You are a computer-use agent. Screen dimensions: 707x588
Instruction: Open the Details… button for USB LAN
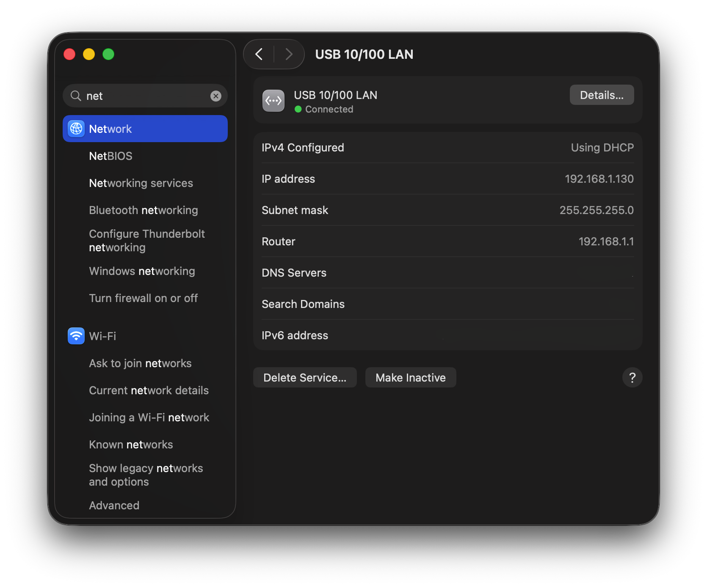pos(601,95)
